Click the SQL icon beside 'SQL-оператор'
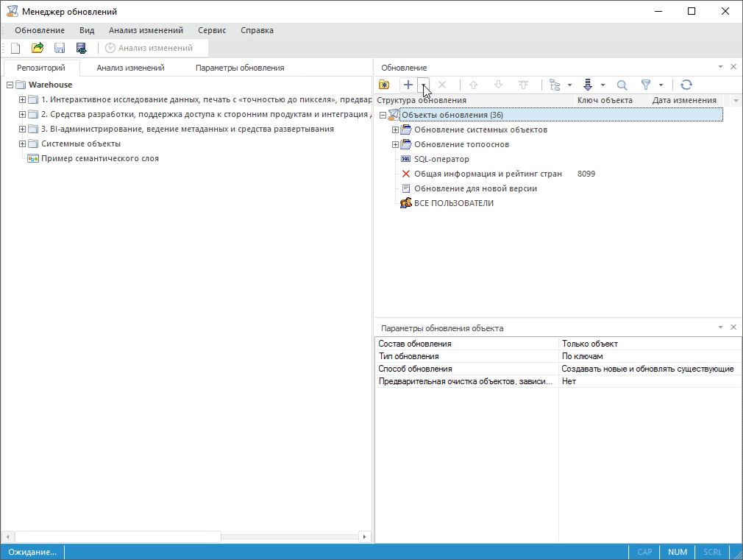Screen dimensions: 743x560 405,160
